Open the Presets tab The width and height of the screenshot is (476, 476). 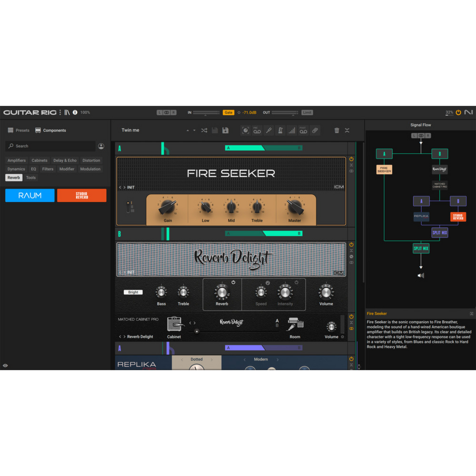pyautogui.click(x=19, y=130)
